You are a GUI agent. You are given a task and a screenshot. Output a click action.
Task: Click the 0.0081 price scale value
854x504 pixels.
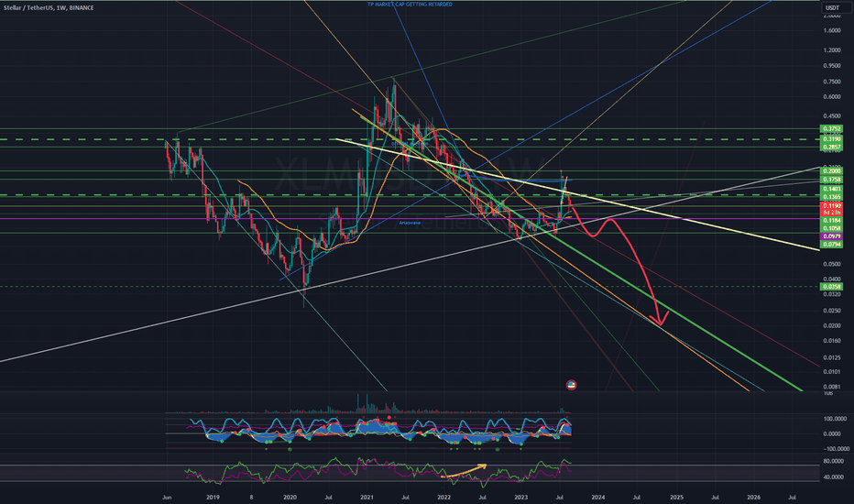tap(832, 387)
